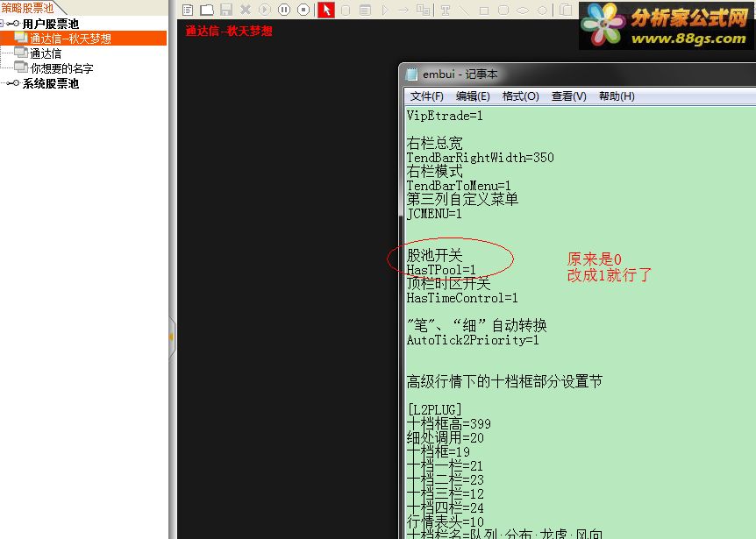Select the rounded rectangle tool
This screenshot has height=539, width=756.
[x=503, y=11]
